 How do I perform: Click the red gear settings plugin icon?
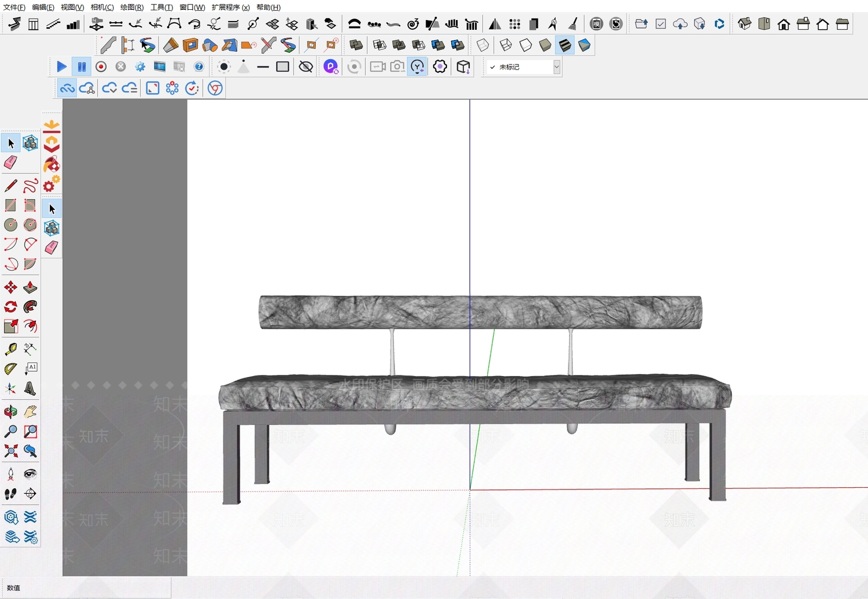coord(52,184)
